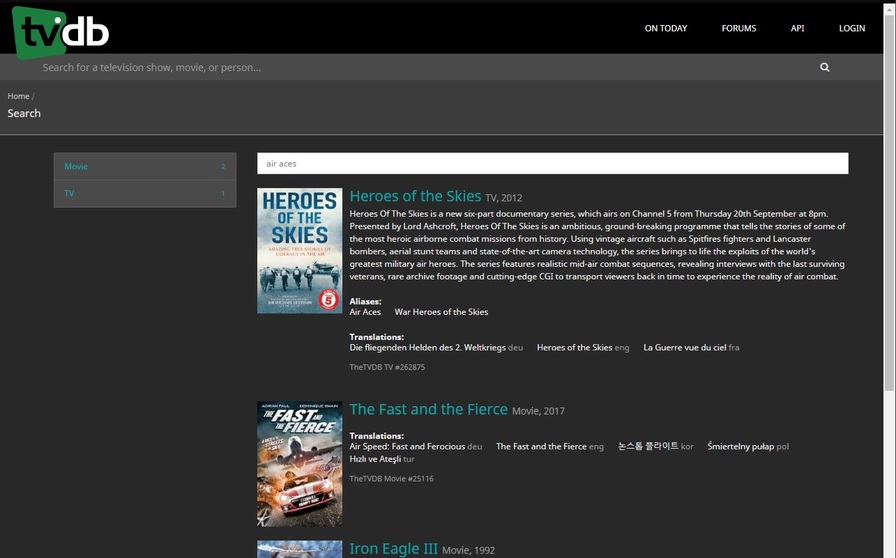Click the TVDB logo
The image size is (896, 558).
60,33
